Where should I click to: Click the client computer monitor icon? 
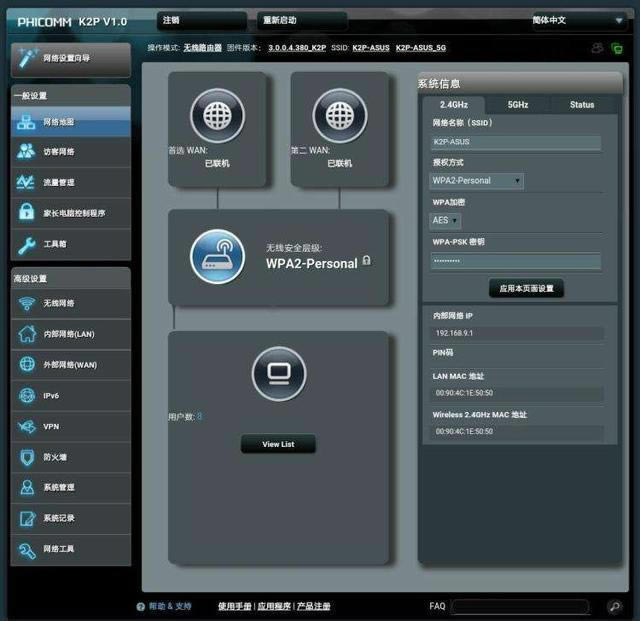click(278, 374)
